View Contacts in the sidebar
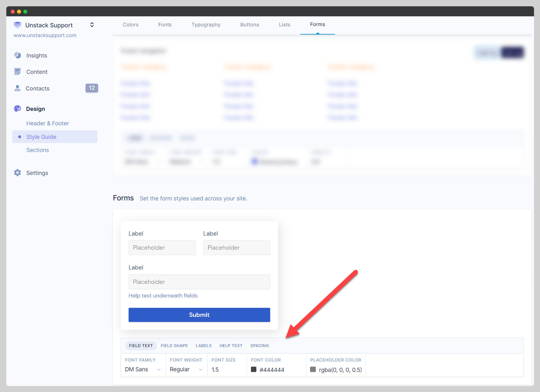Viewport: 540px width, 392px height. 37,88
